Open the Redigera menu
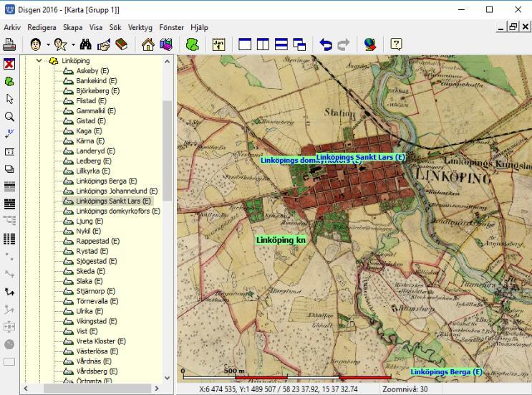532x395 pixels. (42, 27)
